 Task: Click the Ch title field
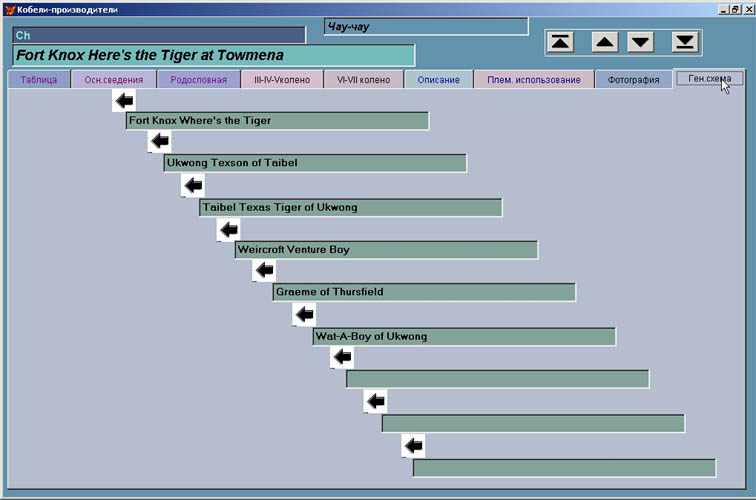pyautogui.click(x=159, y=35)
